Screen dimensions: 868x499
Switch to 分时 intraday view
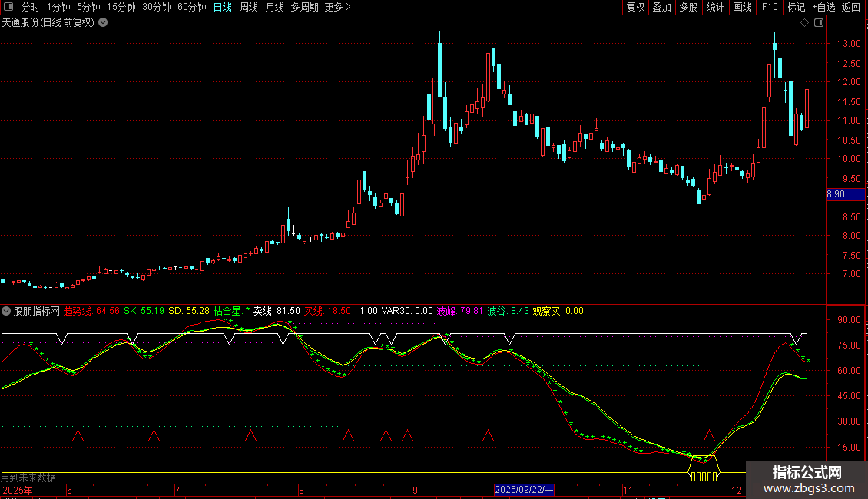point(31,7)
